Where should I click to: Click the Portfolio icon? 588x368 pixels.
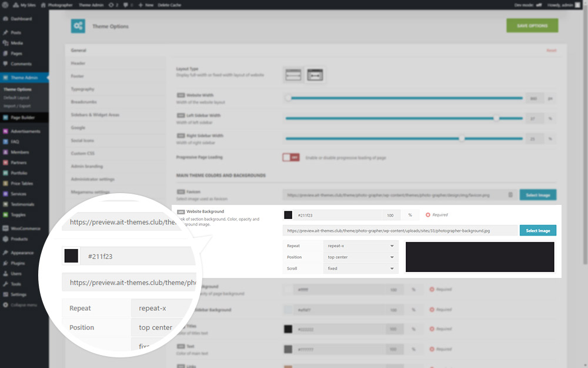(5, 173)
